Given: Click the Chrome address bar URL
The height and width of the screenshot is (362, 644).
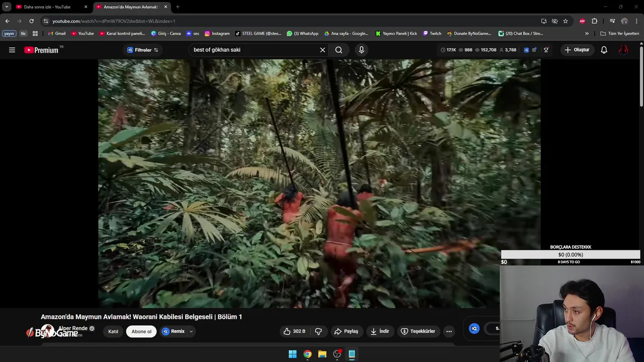Looking at the screenshot, I should pyautogui.click(x=114, y=21).
